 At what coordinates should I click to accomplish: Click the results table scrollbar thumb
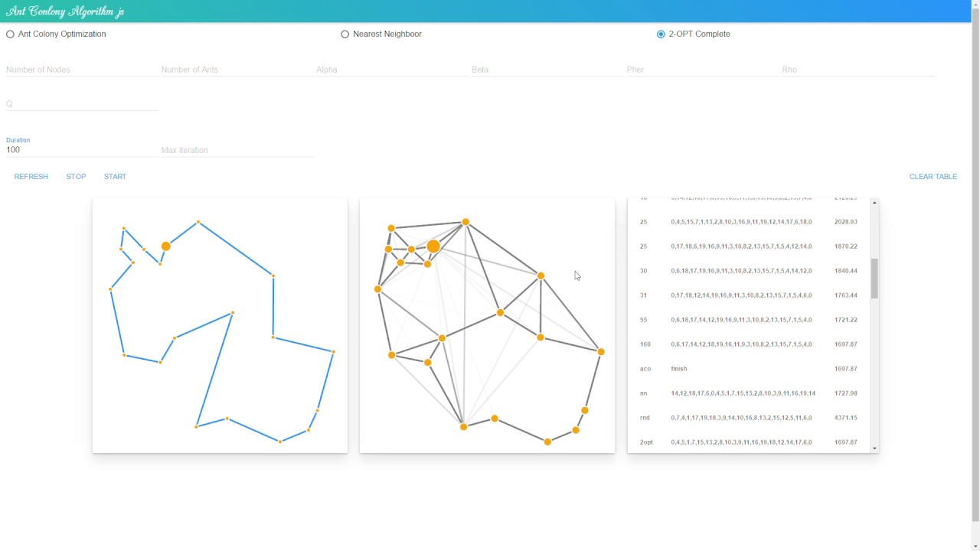874,278
